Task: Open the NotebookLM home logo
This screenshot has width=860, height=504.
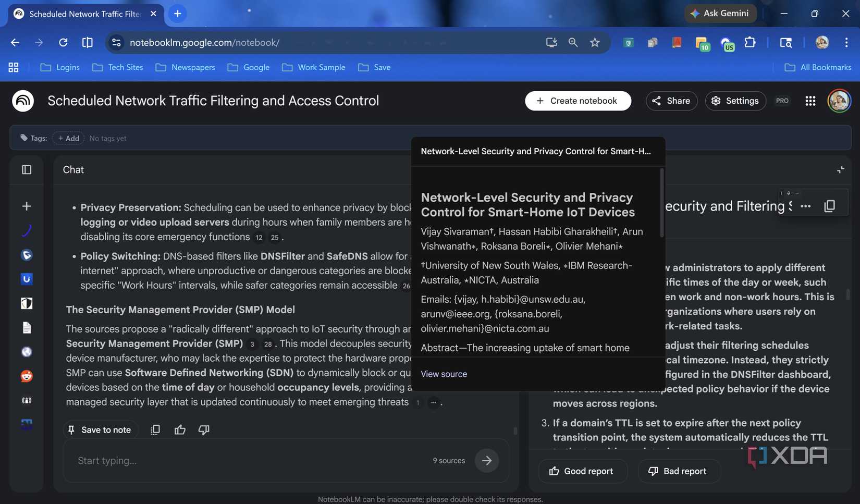Action: [x=23, y=101]
